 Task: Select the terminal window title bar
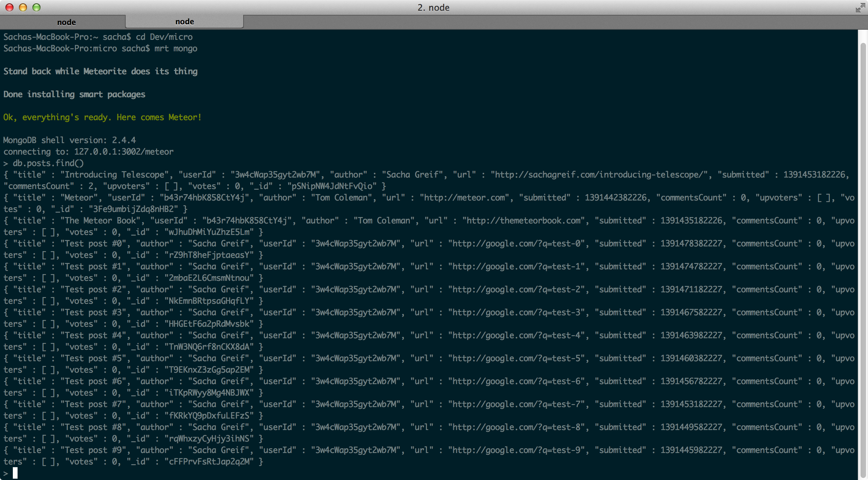[x=434, y=6]
